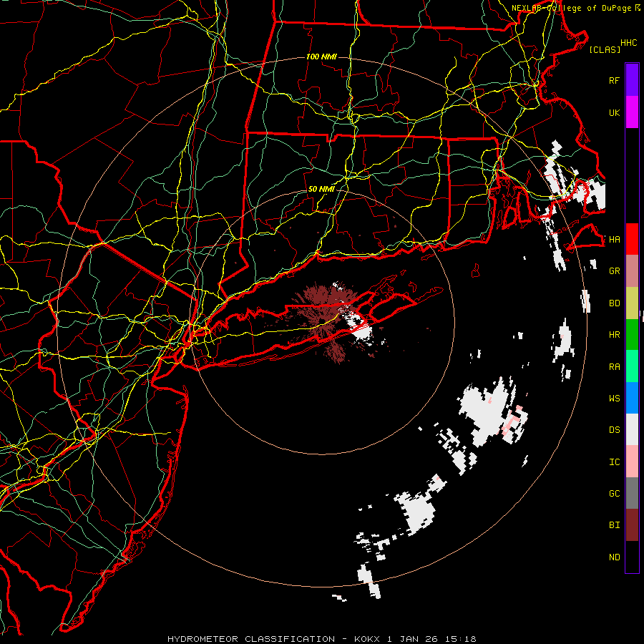This screenshot has height=644, width=644.
Task: Click the white DS legend swatch
Action: click(632, 429)
